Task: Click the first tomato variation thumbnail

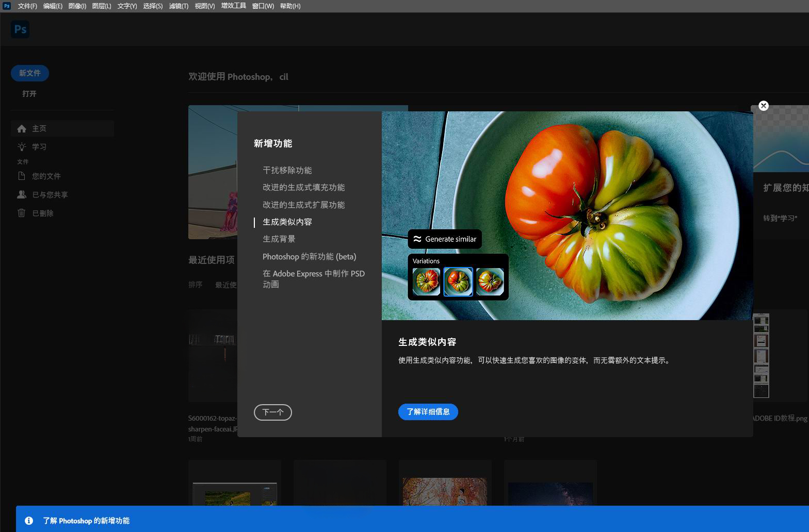Action: (426, 281)
